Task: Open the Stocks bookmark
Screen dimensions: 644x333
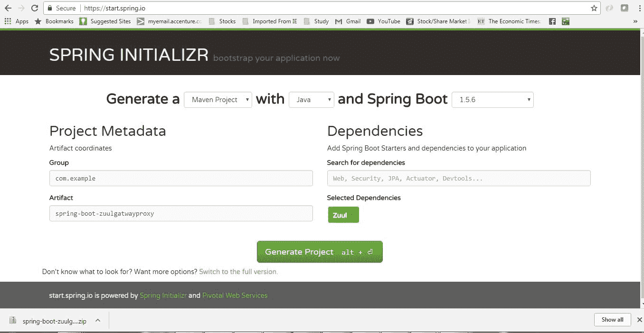Action: click(x=222, y=21)
